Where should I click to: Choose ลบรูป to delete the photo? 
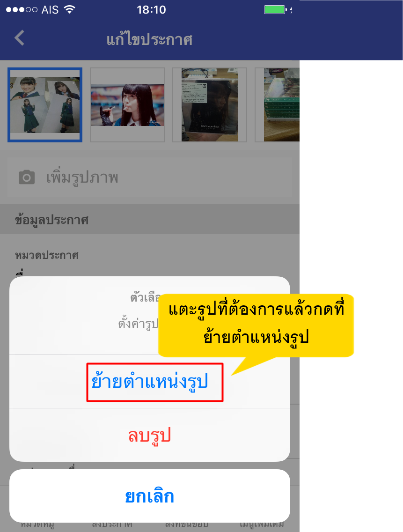[150, 435]
